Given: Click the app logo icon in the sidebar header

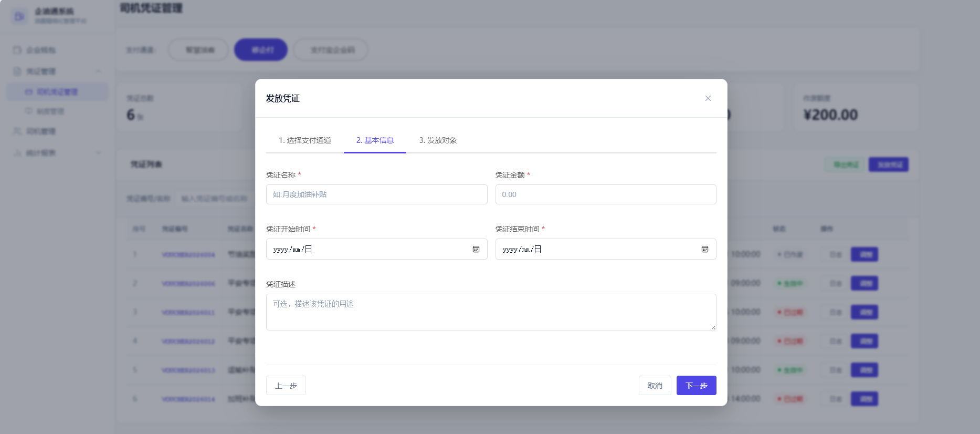Looking at the screenshot, I should (x=19, y=16).
